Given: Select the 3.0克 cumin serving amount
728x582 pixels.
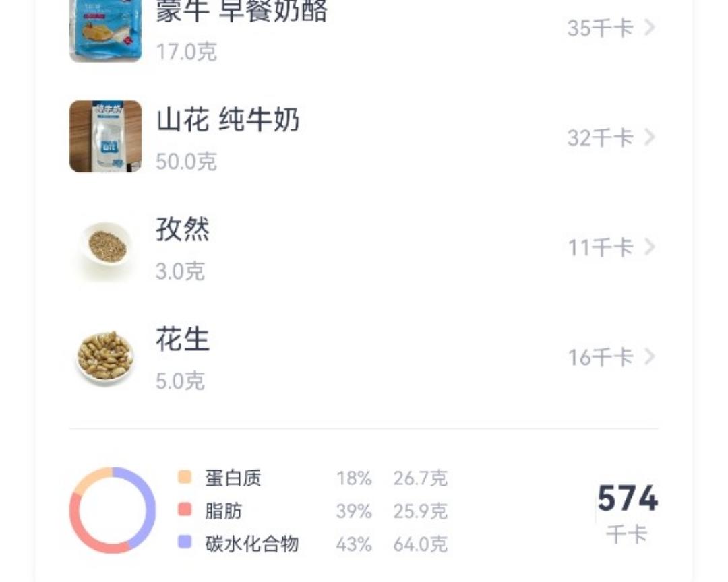Looking at the screenshot, I should [180, 271].
